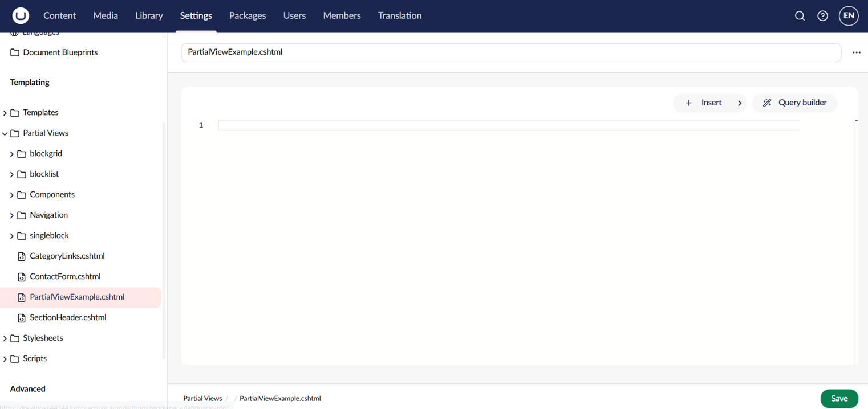Go to the Members section
Screen dimensions: 868x409
pos(342,16)
